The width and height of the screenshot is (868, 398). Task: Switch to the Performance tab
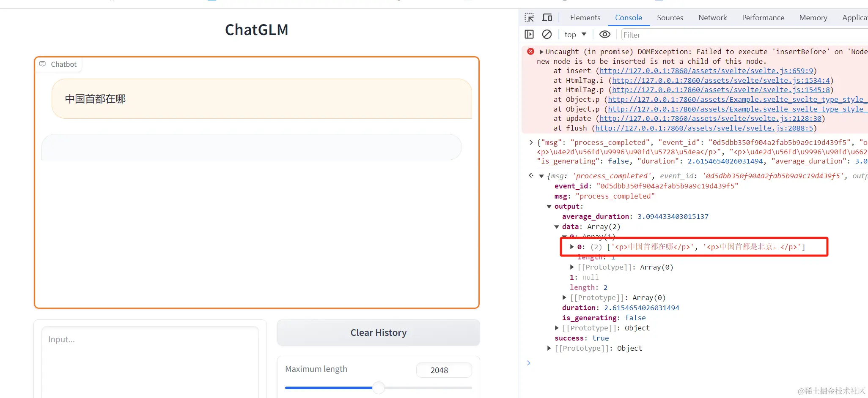point(763,17)
